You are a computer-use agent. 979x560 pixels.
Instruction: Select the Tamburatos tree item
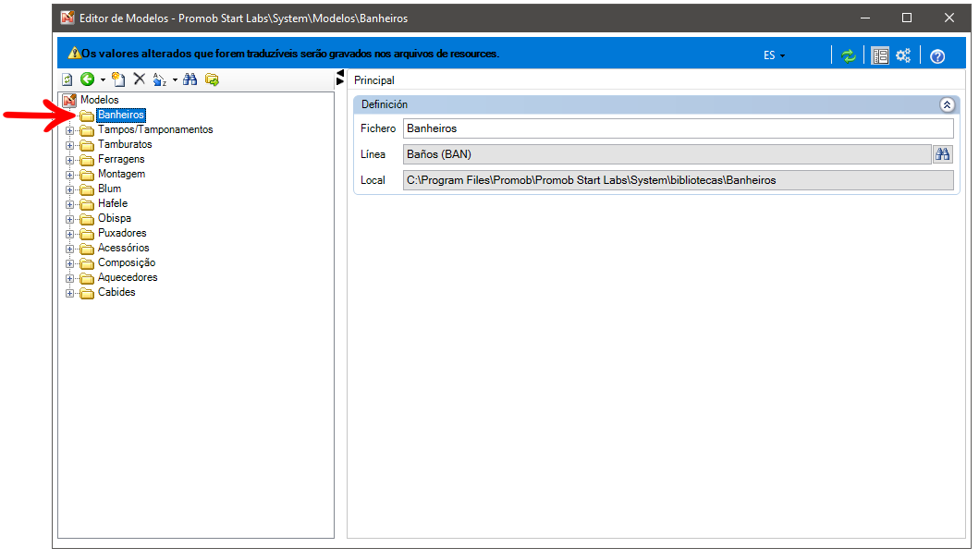(x=125, y=144)
